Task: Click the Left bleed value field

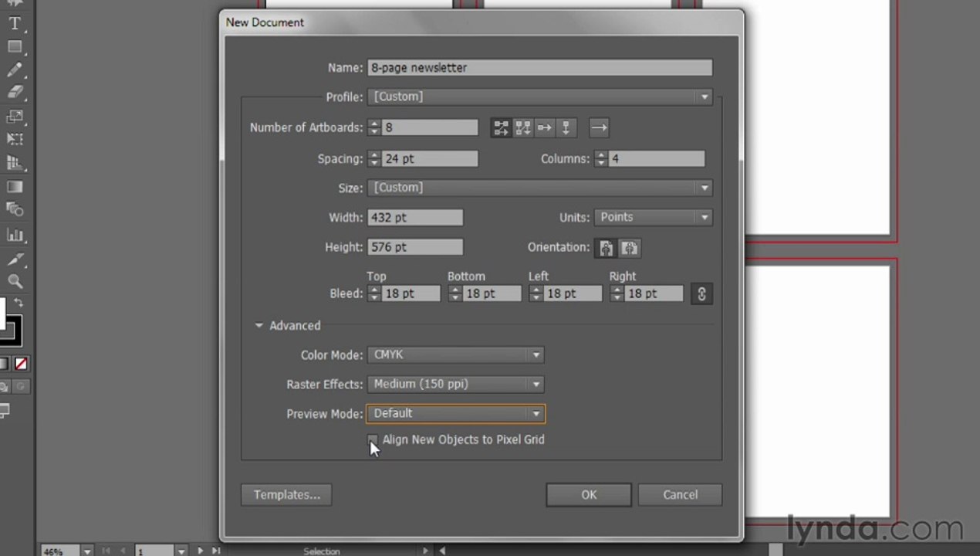Action: pyautogui.click(x=573, y=293)
